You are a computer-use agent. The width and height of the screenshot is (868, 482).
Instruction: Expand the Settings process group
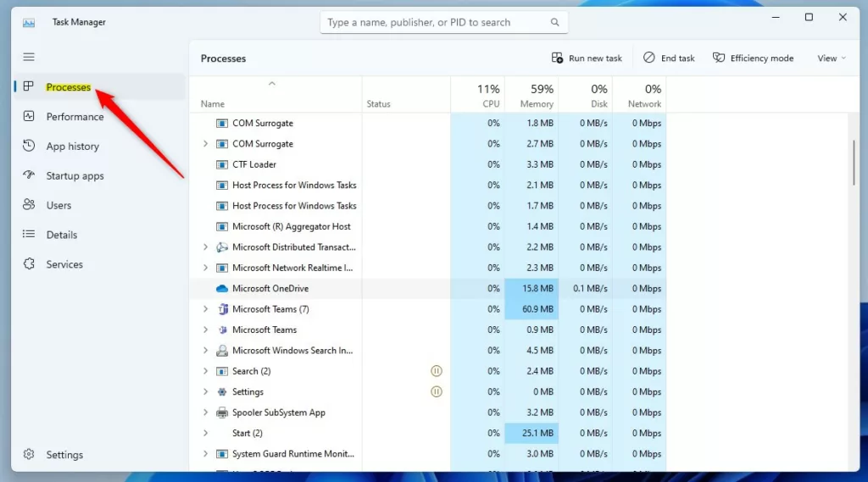pyautogui.click(x=205, y=392)
